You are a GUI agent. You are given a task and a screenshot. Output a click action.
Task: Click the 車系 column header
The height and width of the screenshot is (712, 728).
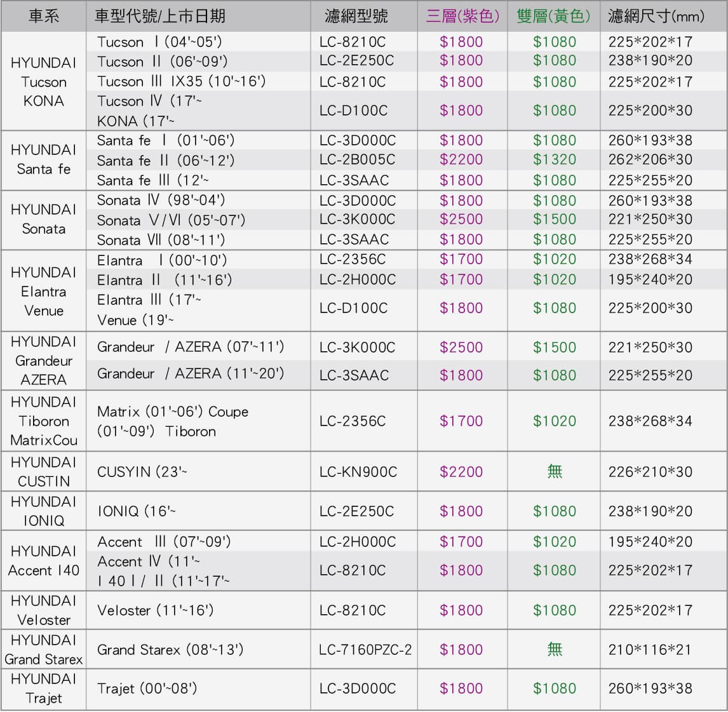pyautogui.click(x=44, y=17)
